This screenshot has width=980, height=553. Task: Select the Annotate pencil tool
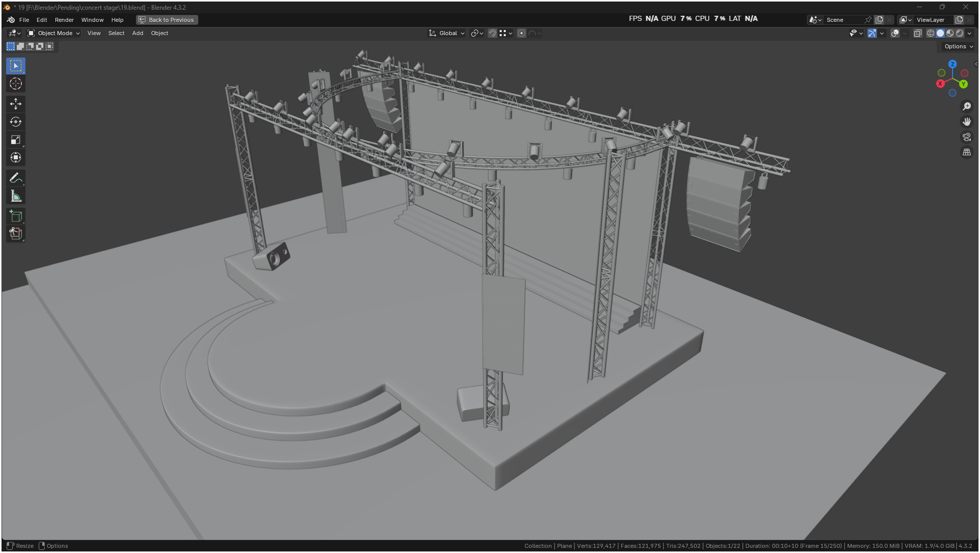[16, 178]
